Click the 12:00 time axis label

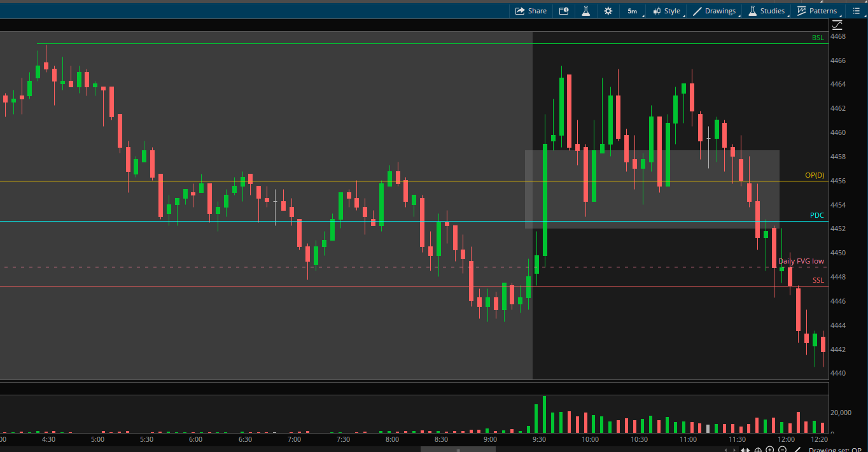[x=787, y=439]
